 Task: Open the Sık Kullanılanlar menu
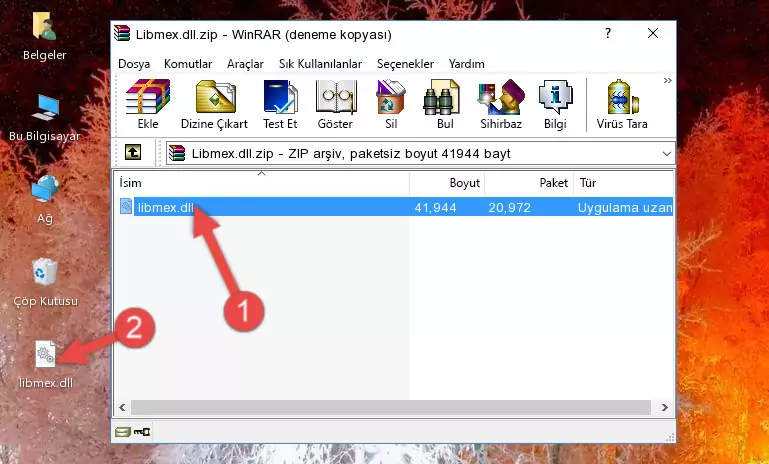pos(320,64)
